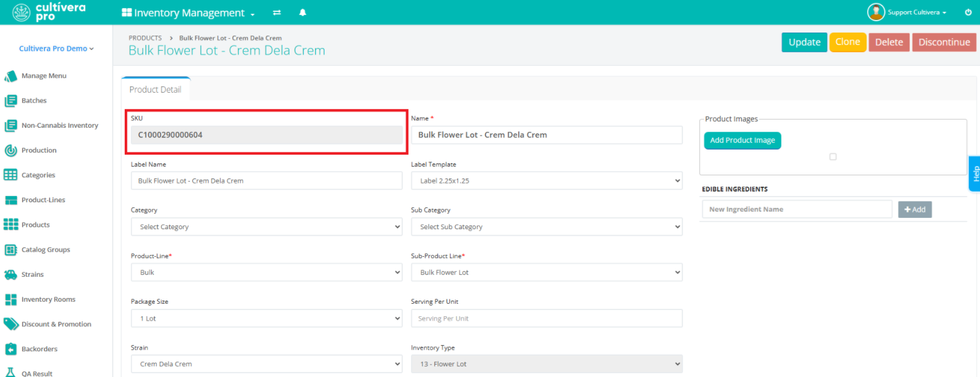This screenshot has height=377, width=980.
Task: Open the Inventory Management dropdown menu
Action: pos(189,13)
